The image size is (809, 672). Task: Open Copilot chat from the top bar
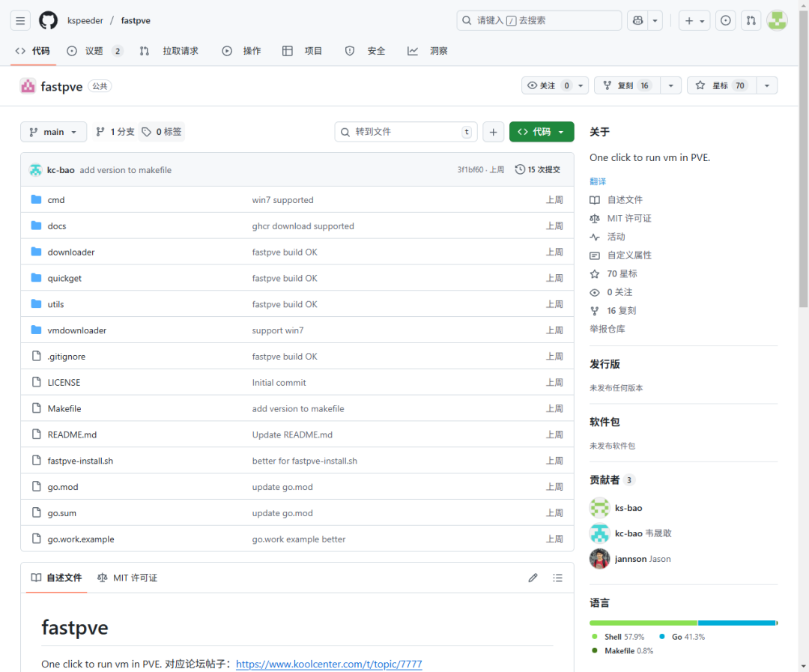pyautogui.click(x=638, y=20)
